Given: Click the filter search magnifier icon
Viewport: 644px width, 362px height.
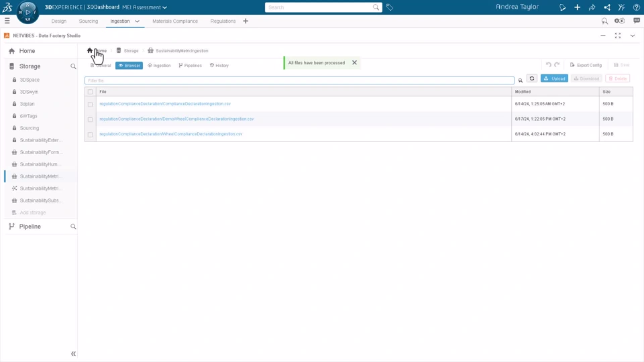Looking at the screenshot, I should point(521,80).
